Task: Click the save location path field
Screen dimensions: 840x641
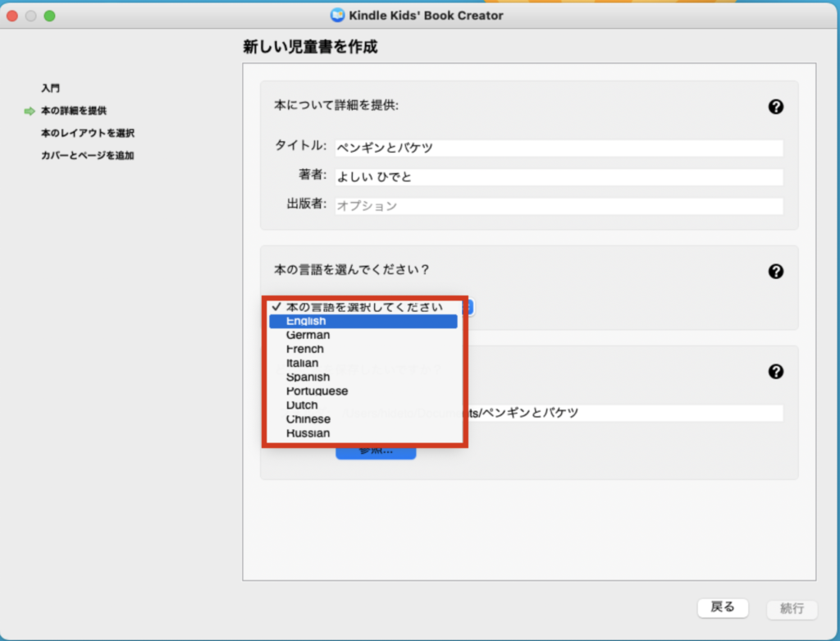Action: point(623,413)
